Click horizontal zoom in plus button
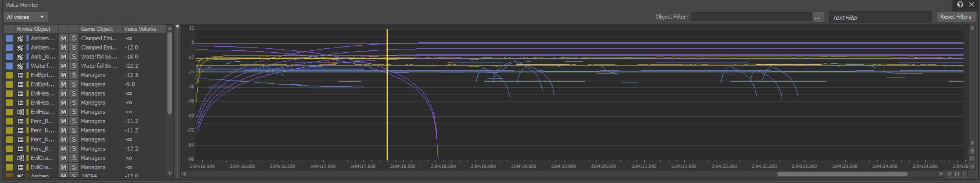Viewport: 980px width, 183px height. coord(949,174)
